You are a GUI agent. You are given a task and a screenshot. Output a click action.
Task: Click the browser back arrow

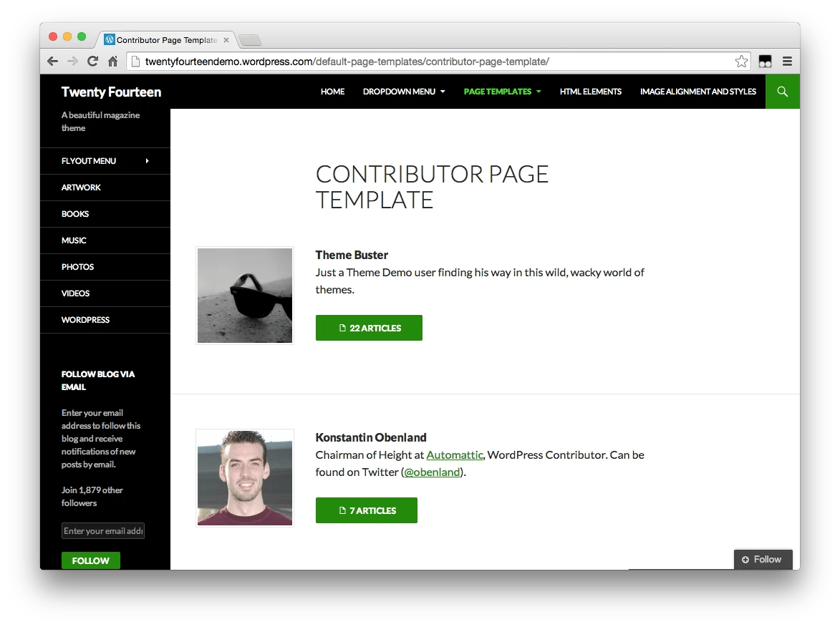click(52, 61)
